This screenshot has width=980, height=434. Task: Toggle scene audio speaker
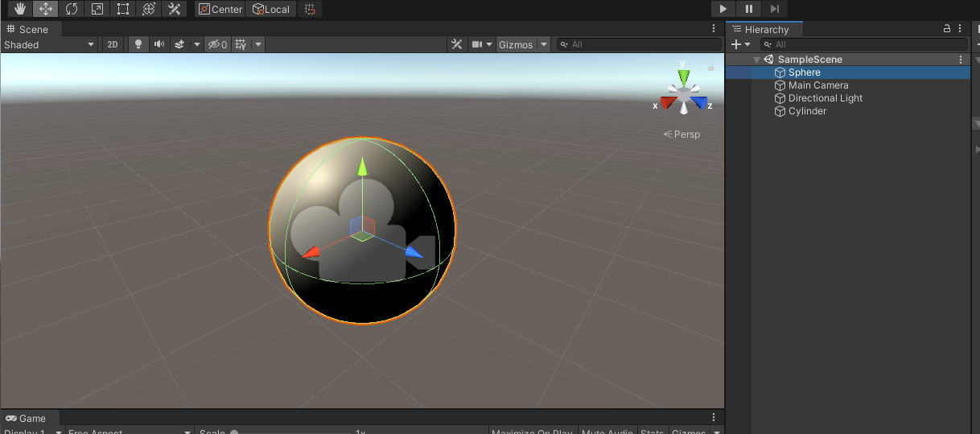[x=159, y=44]
